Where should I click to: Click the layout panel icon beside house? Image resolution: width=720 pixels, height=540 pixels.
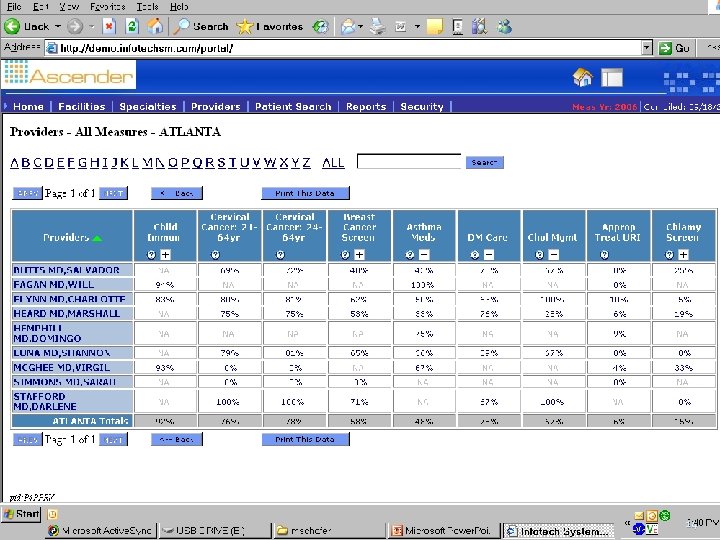click(612, 78)
